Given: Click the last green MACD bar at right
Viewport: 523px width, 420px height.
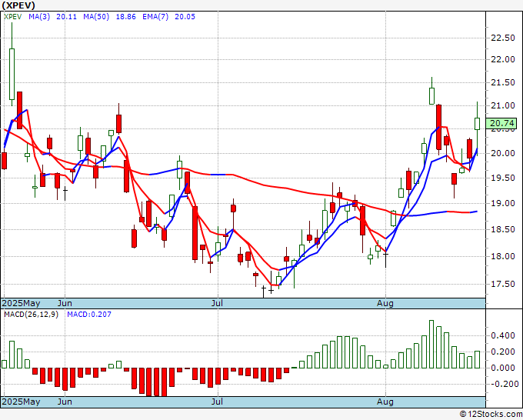Looking at the screenshot, I should [478, 360].
